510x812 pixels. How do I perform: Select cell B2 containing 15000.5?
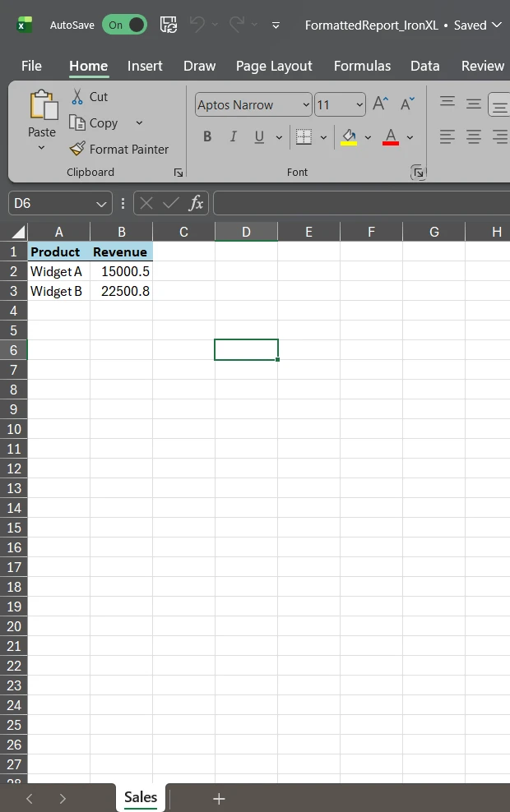(122, 271)
